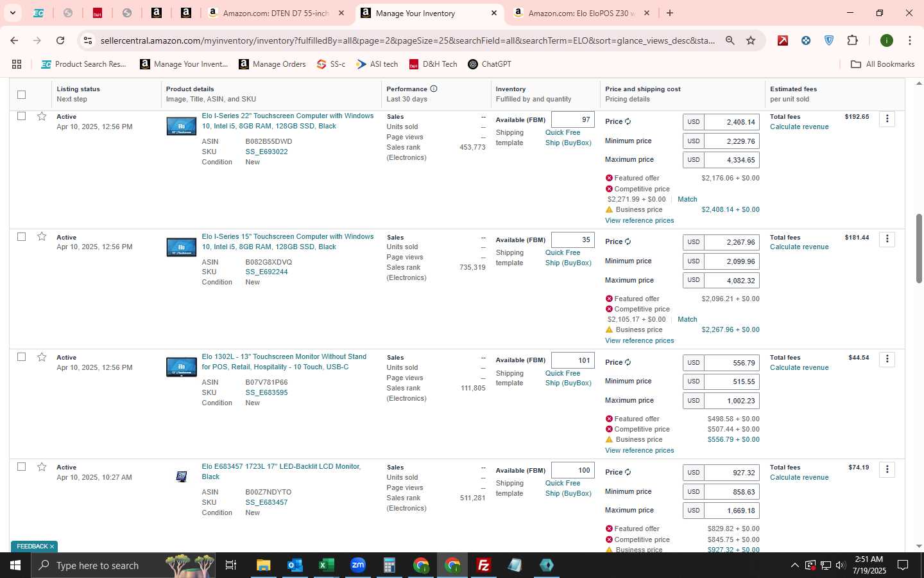Bookmark this page with star icon
The height and width of the screenshot is (578, 924).
pyautogui.click(x=751, y=40)
